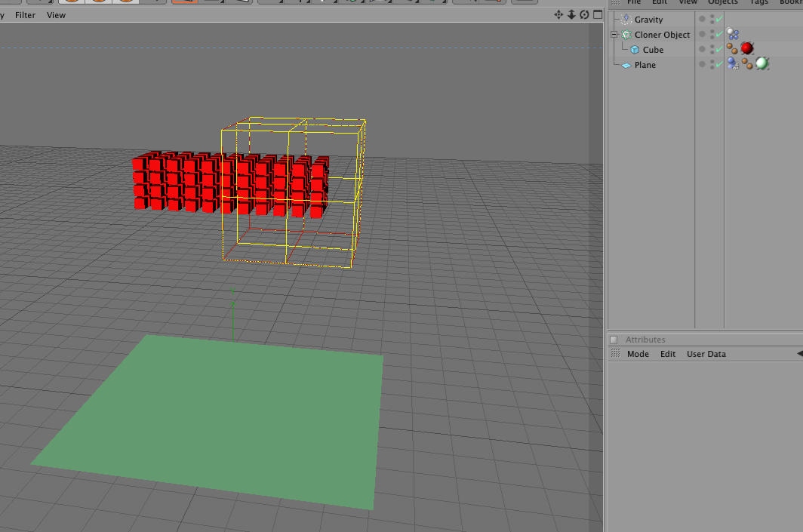Click the gray layer dot for Plane

[x=702, y=64]
